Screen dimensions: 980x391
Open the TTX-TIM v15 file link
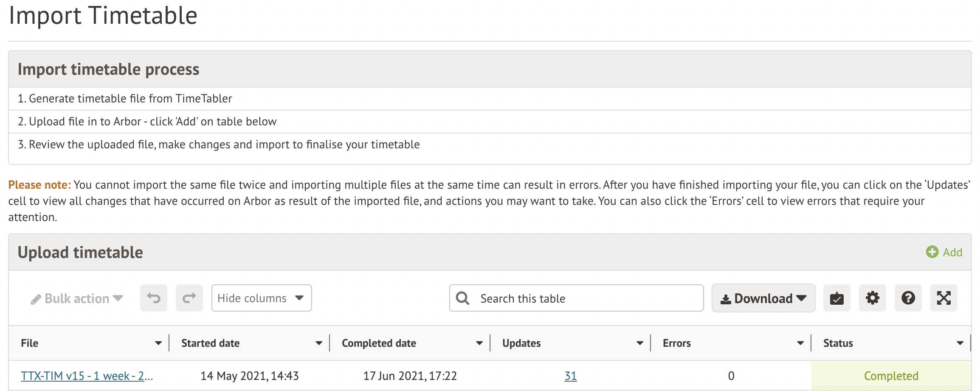click(x=87, y=376)
